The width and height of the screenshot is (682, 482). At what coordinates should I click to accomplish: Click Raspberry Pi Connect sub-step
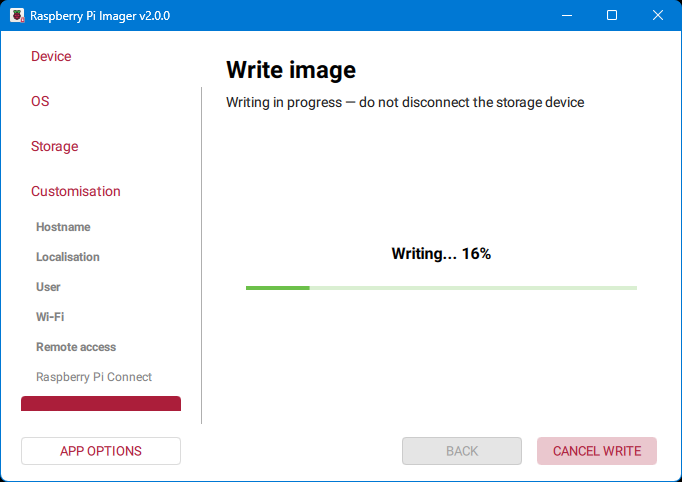pyautogui.click(x=94, y=377)
